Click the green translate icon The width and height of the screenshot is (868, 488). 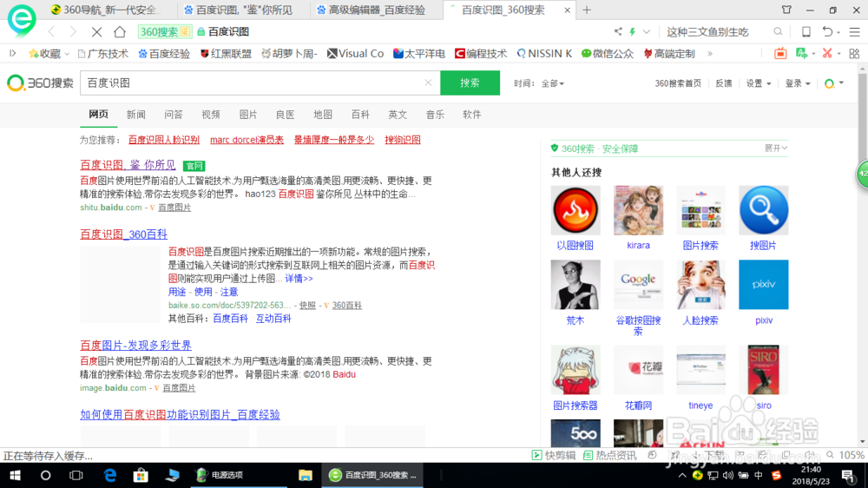pos(801,54)
